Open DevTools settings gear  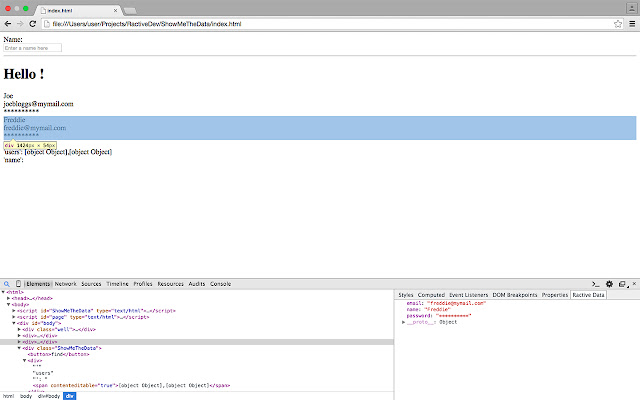pos(609,284)
